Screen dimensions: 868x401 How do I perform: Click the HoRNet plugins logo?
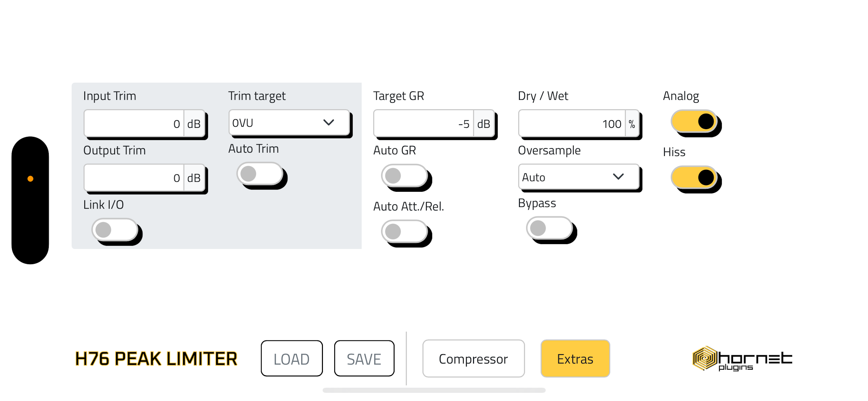pyautogui.click(x=742, y=358)
